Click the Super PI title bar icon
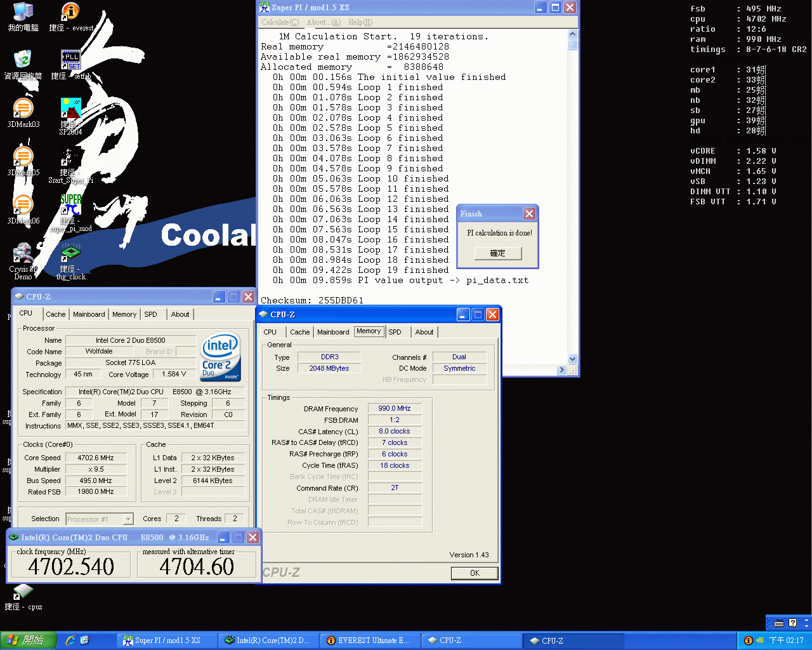Viewport: 812px width, 650px height. pyautogui.click(x=265, y=8)
